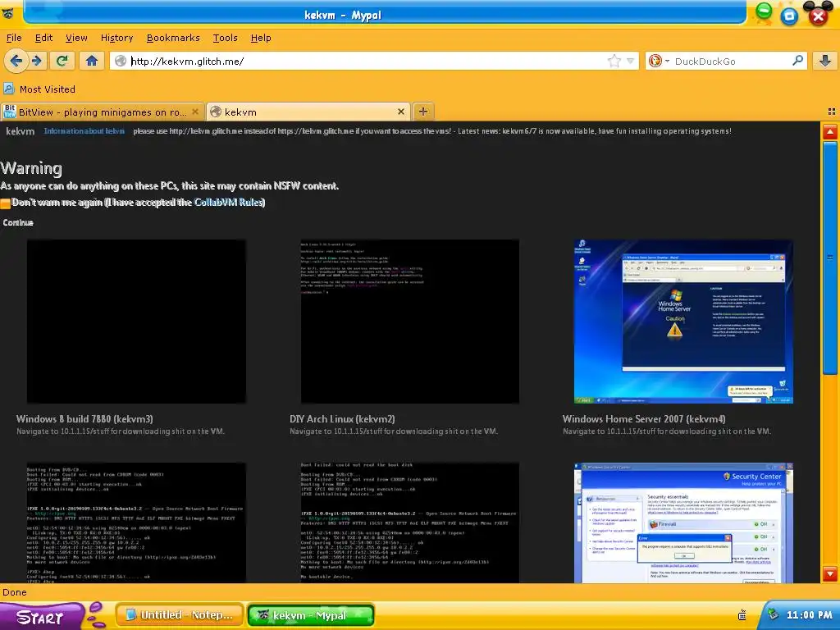The width and height of the screenshot is (840, 630).
Task: Click the kekvm - Mypal taskbar button
Action: [x=311, y=615]
